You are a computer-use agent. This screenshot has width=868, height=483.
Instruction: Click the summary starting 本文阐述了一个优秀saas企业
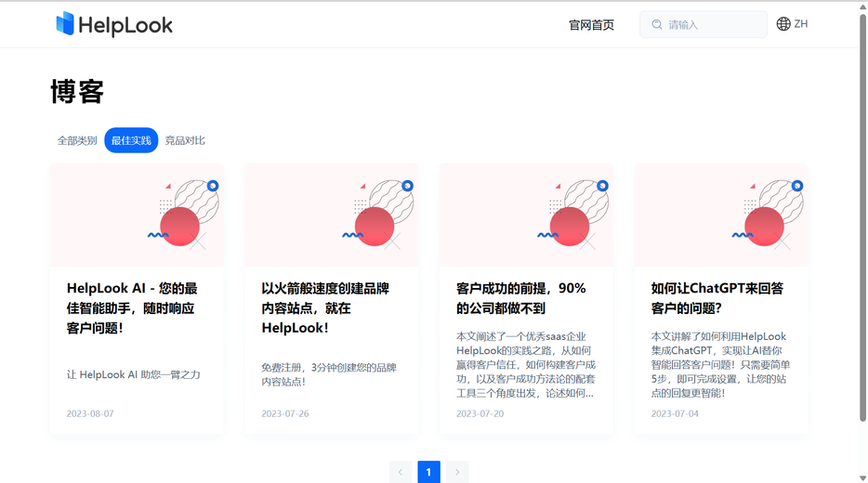tap(526, 365)
